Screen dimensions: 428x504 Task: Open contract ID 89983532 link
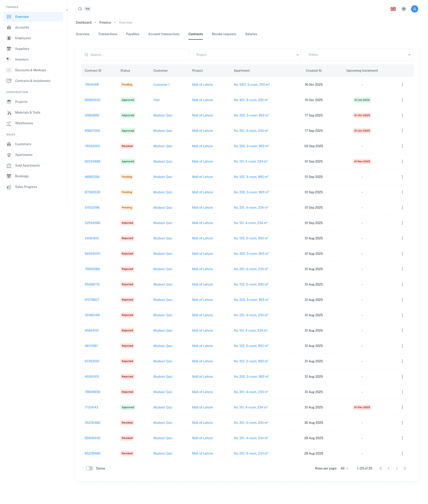click(x=92, y=100)
